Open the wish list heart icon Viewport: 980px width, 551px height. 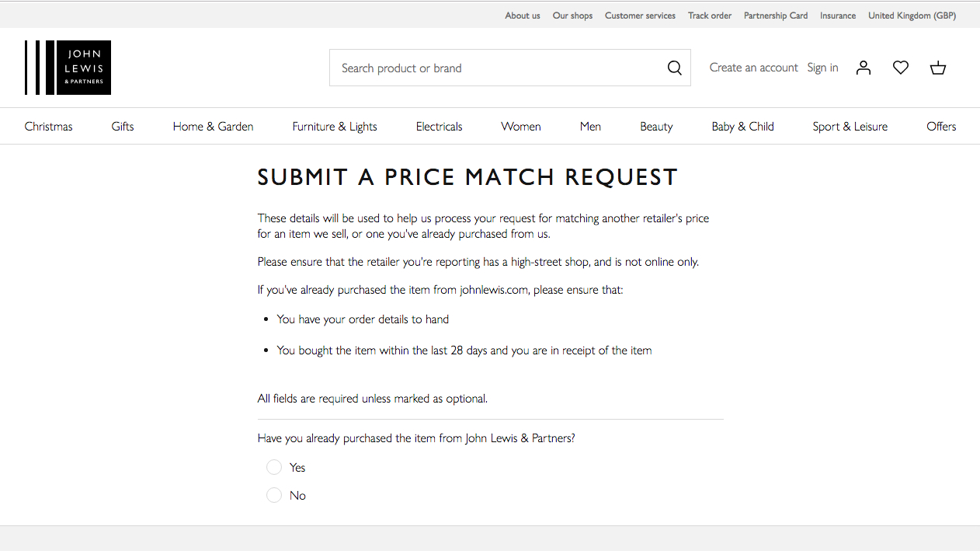(901, 68)
